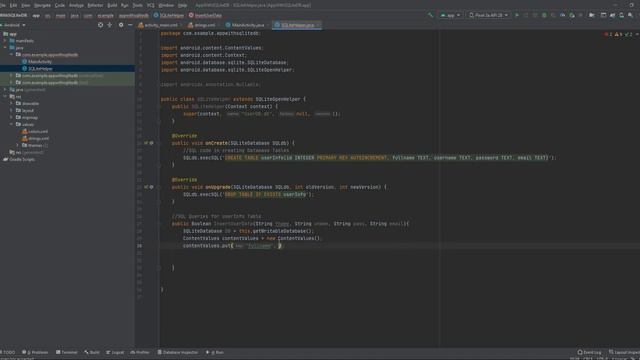Collapse the res folder

pos(5,97)
